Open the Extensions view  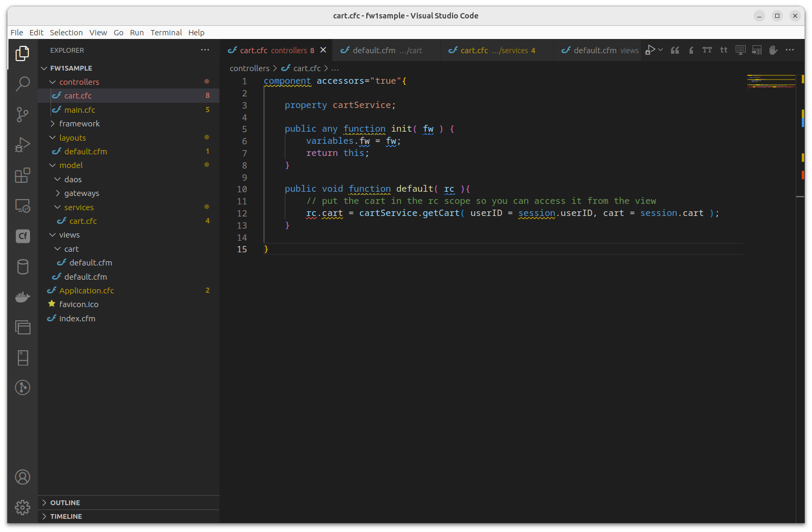point(23,175)
